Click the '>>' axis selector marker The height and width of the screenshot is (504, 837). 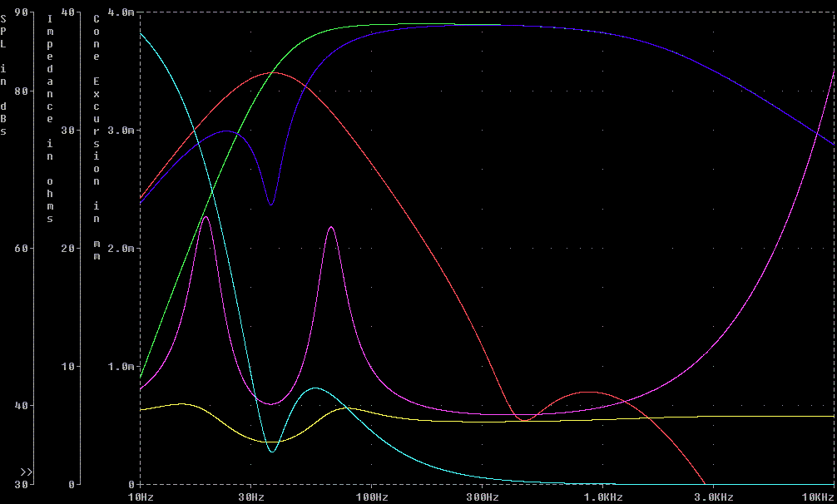26,472
